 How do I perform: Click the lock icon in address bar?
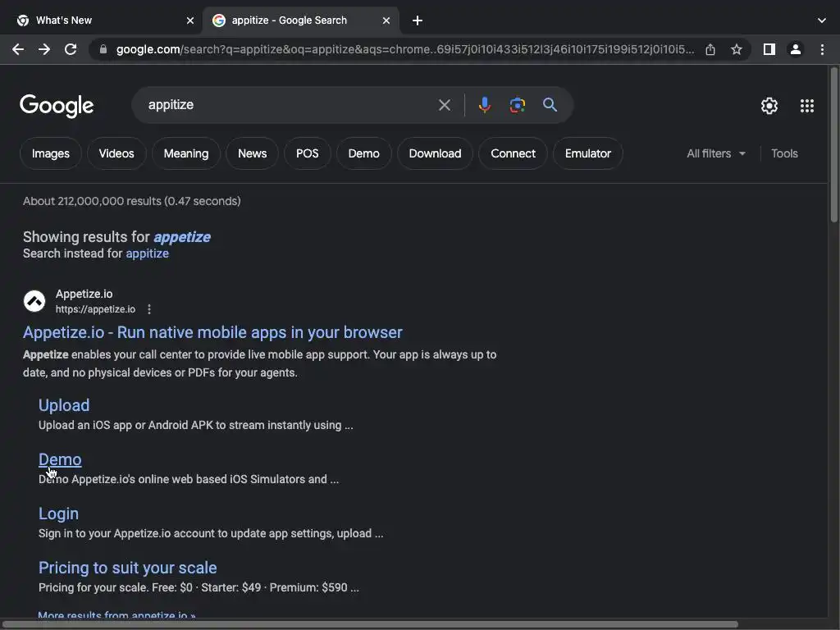103,49
